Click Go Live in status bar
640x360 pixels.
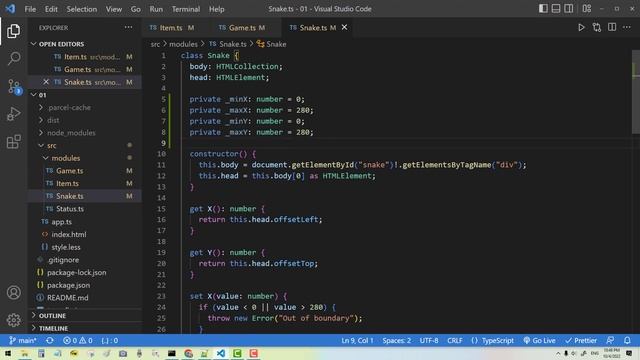coord(539,340)
